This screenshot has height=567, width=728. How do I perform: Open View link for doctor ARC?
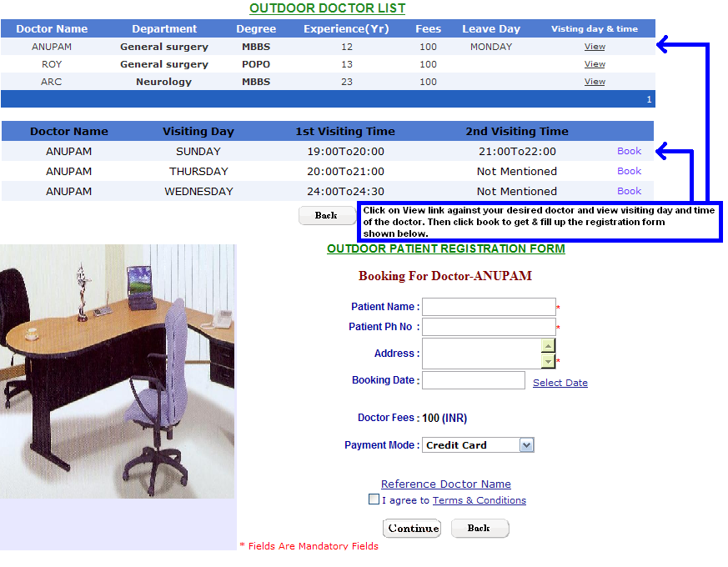(595, 82)
